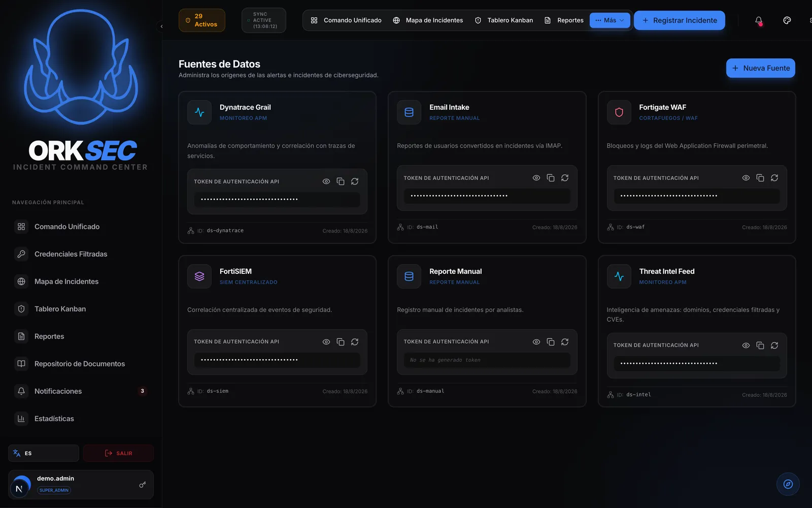
Task: Open the Más dropdown menu
Action: click(610, 20)
